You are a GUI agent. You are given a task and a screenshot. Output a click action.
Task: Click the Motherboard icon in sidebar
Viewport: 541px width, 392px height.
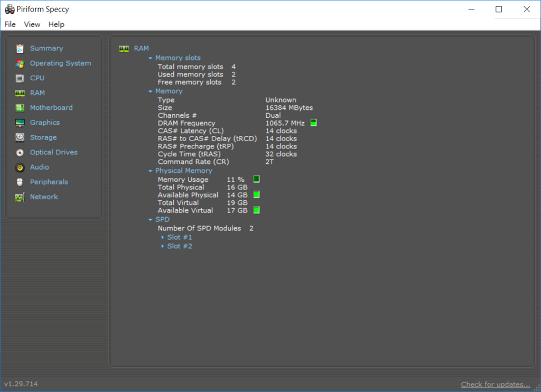click(20, 108)
